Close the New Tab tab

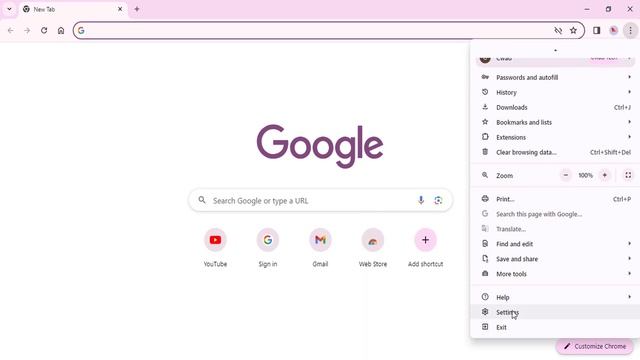pos(120,9)
